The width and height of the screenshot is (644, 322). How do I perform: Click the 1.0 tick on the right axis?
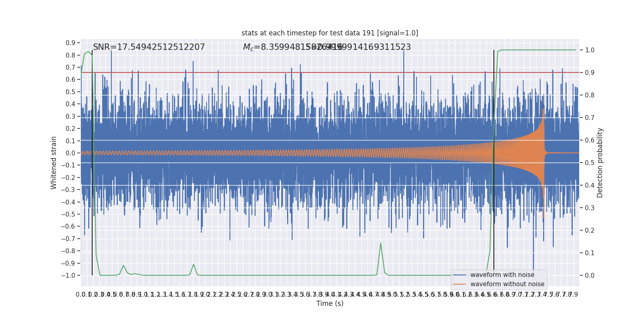coord(590,50)
